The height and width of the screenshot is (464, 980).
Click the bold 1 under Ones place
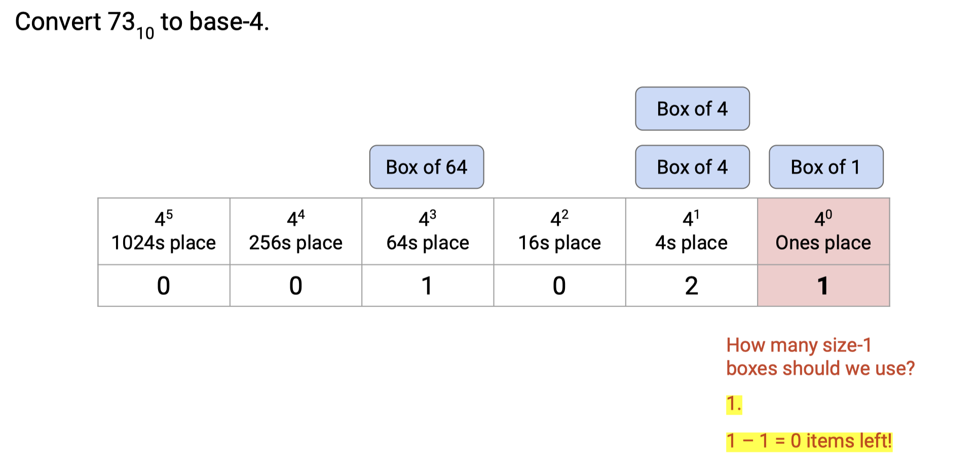pyautogui.click(x=823, y=286)
